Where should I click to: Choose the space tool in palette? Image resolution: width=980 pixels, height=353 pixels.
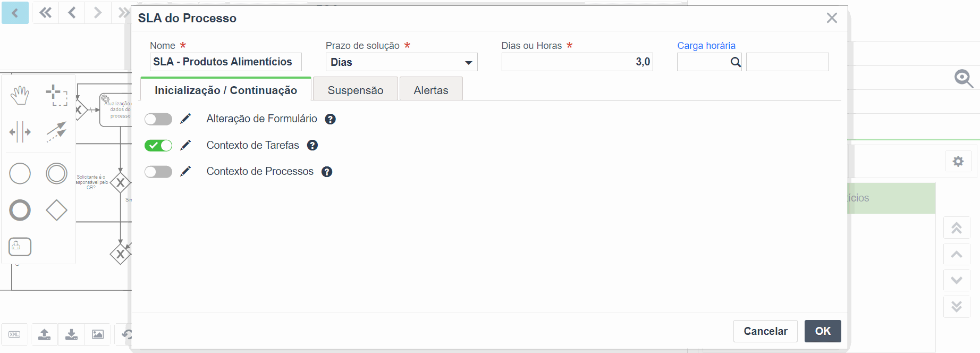pos(20,132)
